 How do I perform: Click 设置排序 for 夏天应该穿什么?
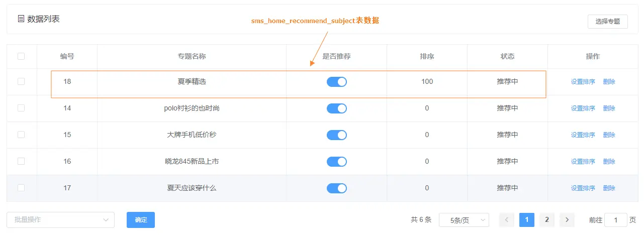pyautogui.click(x=583, y=188)
